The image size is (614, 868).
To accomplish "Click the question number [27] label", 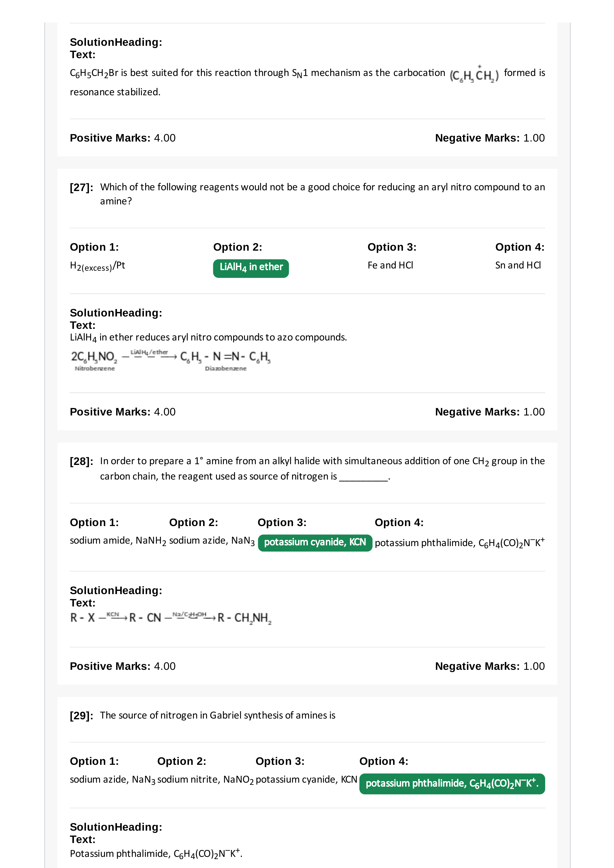I will (81, 188).
